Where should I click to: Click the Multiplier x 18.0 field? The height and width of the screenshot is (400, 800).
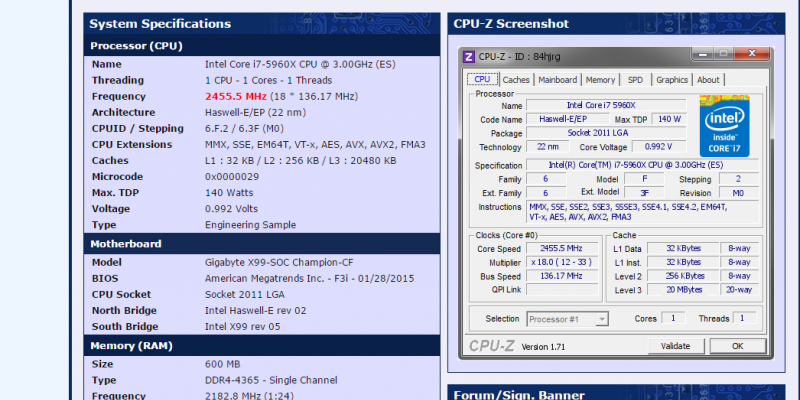pyautogui.click(x=562, y=262)
